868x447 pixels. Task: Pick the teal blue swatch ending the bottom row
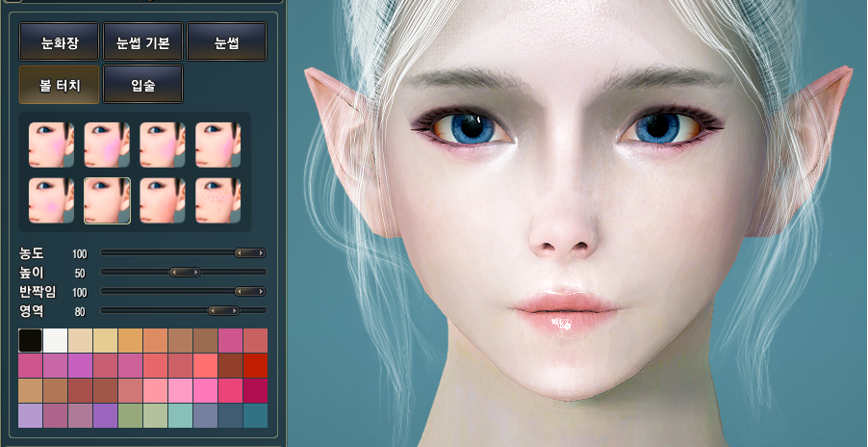255,415
